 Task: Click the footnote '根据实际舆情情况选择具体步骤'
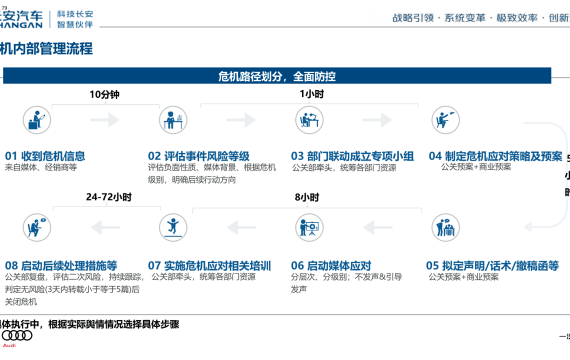click(x=114, y=324)
